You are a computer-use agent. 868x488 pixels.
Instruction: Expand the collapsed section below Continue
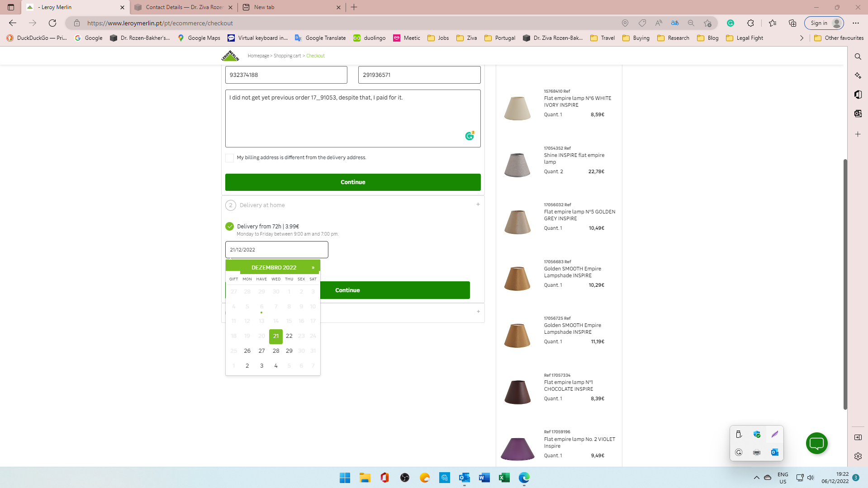click(478, 312)
